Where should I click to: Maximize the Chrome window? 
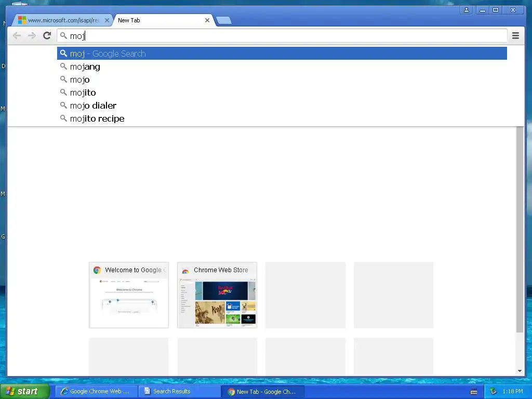coord(496,10)
